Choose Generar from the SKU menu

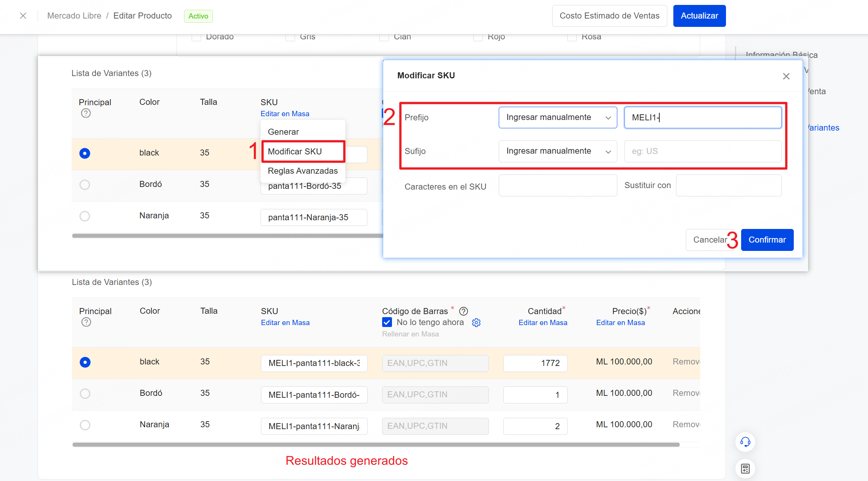303,132
